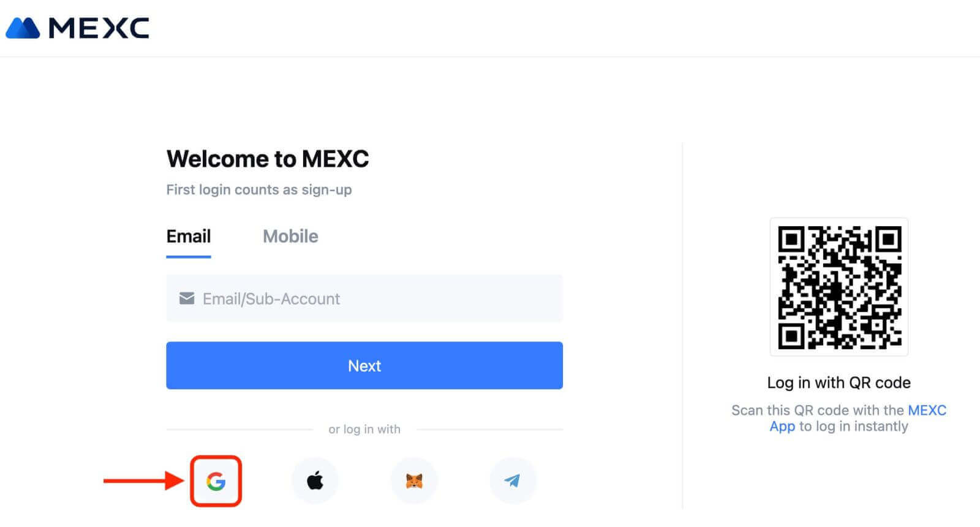Click the envelope icon in the email field

click(x=186, y=298)
